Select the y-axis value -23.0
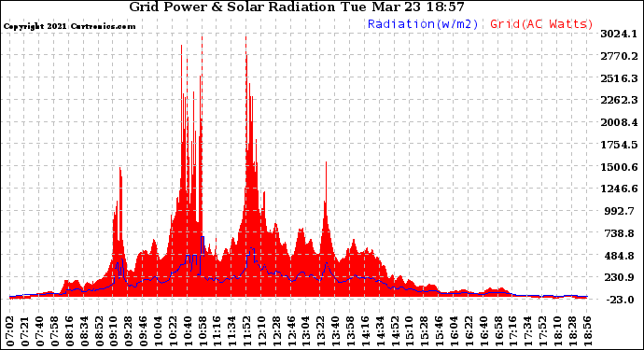Image resolution: width=644 pixels, height=350 pixels. pos(620,300)
